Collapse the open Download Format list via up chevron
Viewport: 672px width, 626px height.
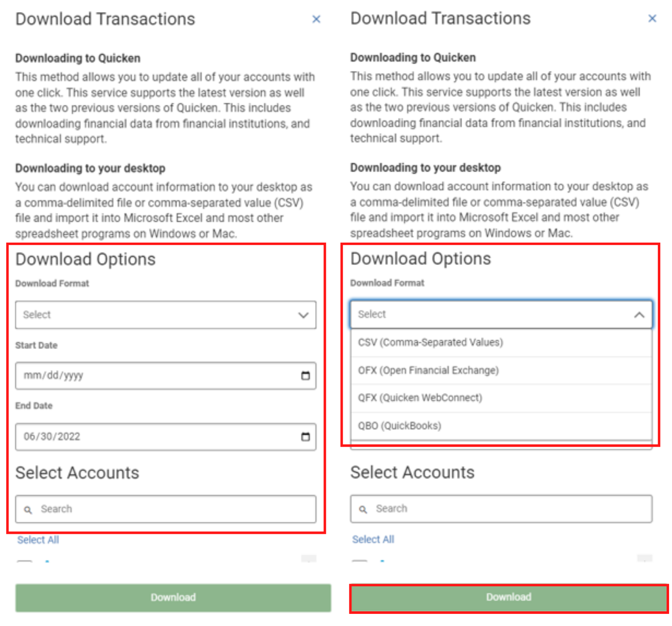tap(639, 315)
